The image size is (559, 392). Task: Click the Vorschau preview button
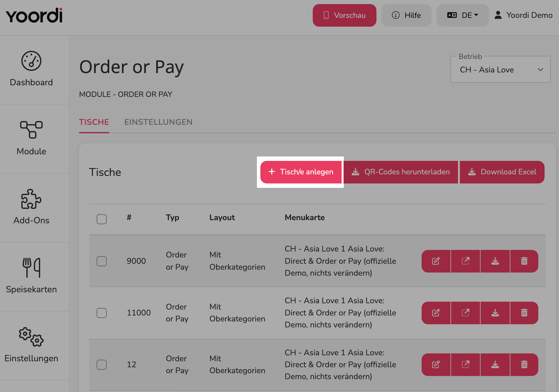(344, 15)
